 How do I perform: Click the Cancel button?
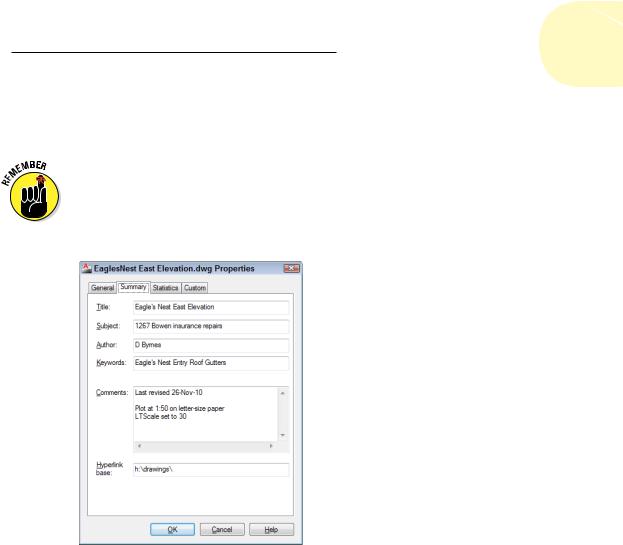222,530
